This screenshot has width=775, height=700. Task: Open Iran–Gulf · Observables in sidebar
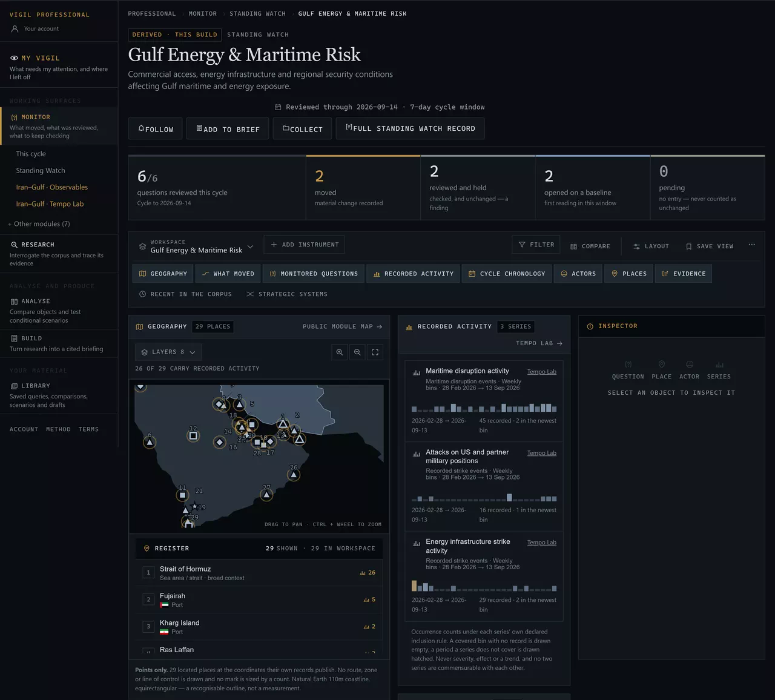click(x=52, y=187)
